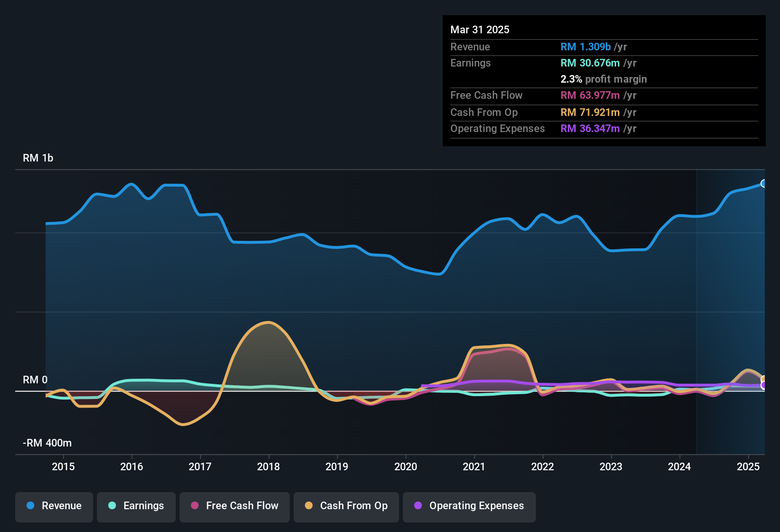
Task: Click the RM 71.921m Cash From Op value
Action: click(590, 112)
